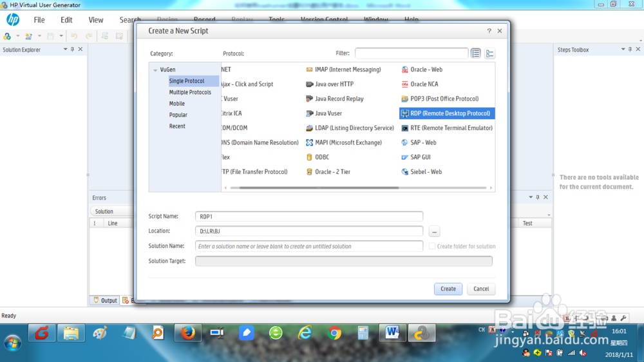Switch protocol view to list mode
644x362 pixels.
coord(476,53)
